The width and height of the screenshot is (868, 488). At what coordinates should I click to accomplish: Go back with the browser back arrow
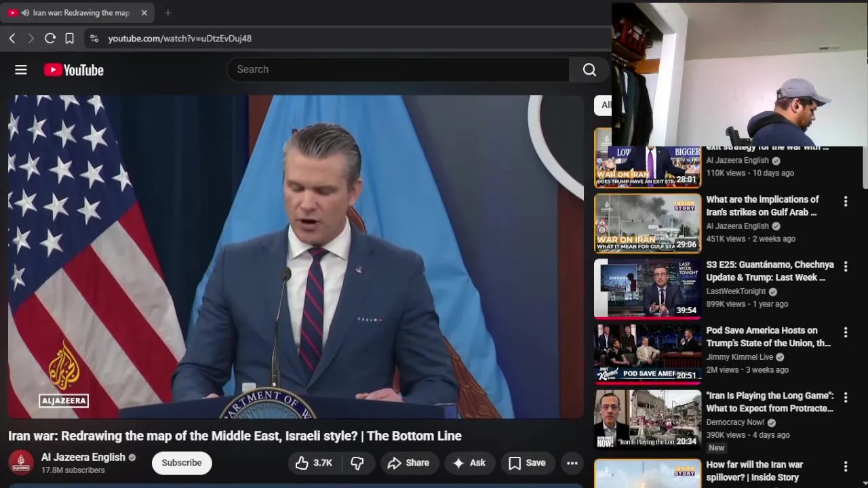(12, 39)
